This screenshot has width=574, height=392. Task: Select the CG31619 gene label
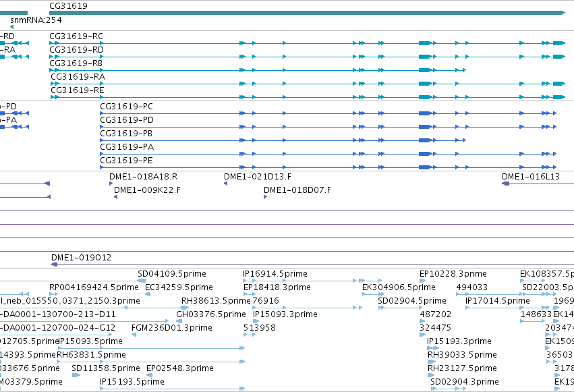[x=68, y=6]
